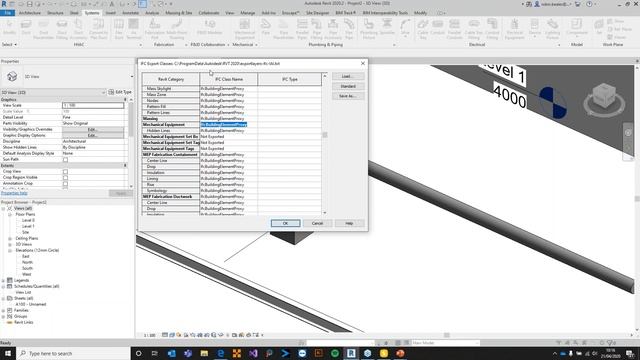Collapse the Elevations (12mm Circle) node
The height and width of the screenshot is (360, 640).
tap(10, 250)
